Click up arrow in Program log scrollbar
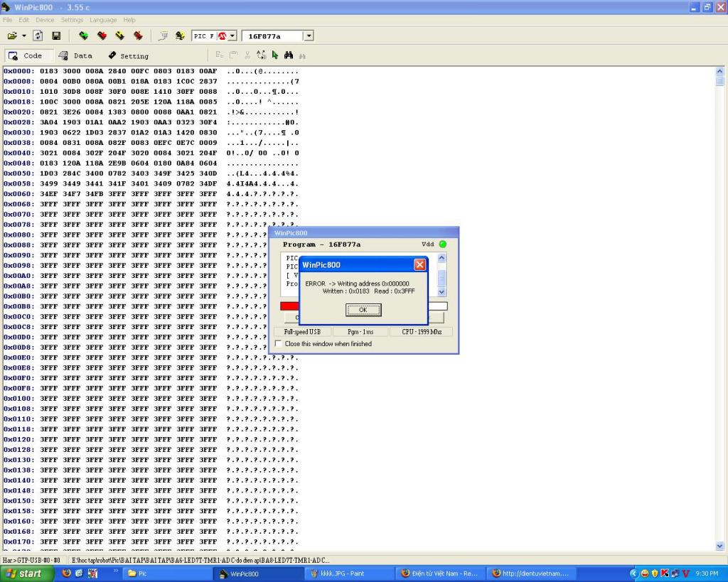 click(441, 257)
